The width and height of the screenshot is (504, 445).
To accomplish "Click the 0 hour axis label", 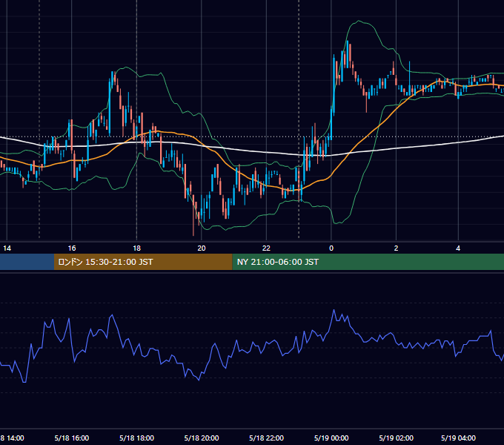I will [331, 248].
